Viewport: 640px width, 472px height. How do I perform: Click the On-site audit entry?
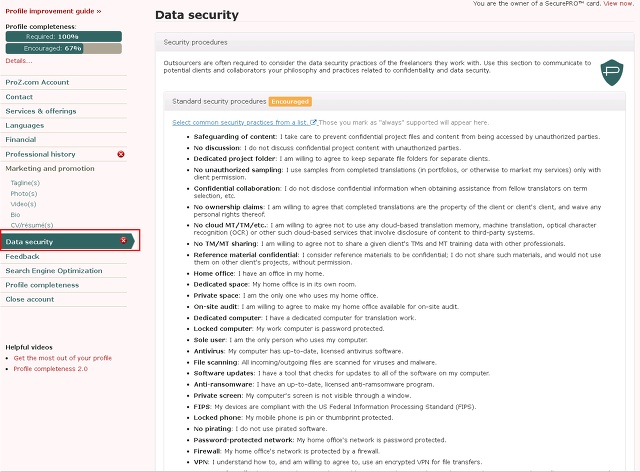click(x=326, y=307)
